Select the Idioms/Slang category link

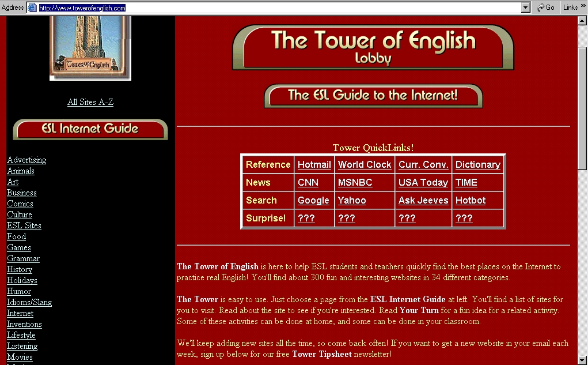[x=29, y=302]
